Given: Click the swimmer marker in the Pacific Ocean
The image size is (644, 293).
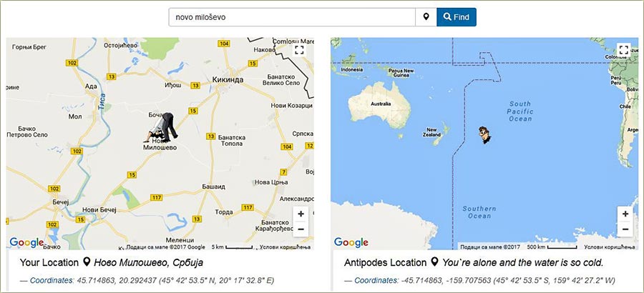Looking at the screenshot, I should 486,134.
